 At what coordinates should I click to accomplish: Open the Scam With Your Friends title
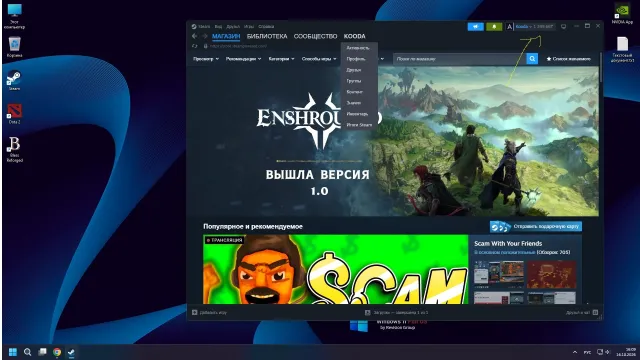pyautogui.click(x=508, y=243)
